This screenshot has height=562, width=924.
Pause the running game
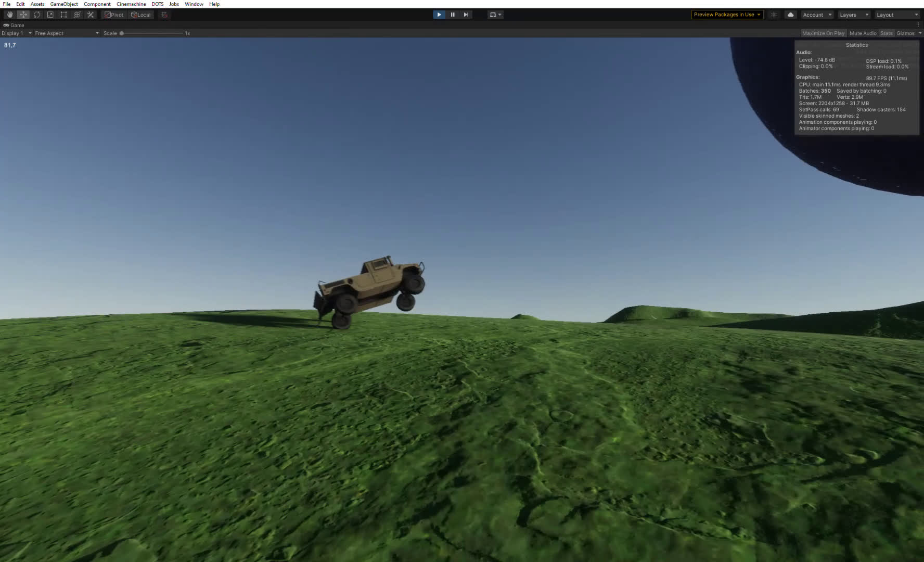(453, 15)
